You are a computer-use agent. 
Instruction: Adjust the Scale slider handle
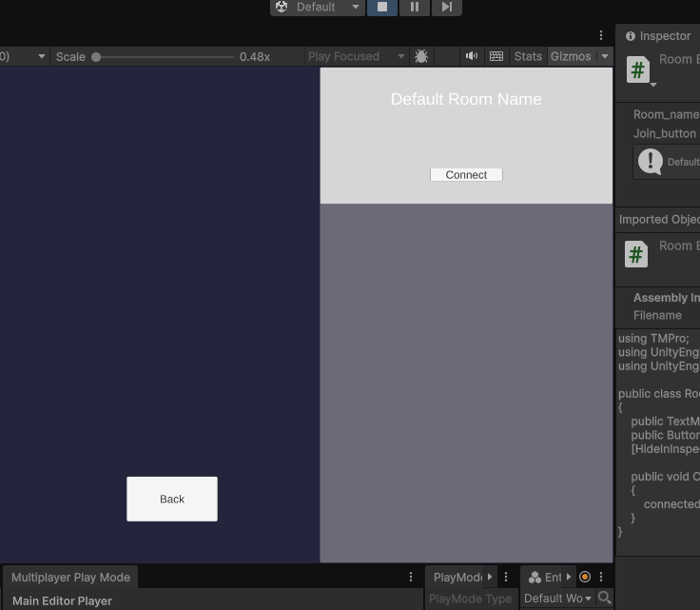click(96, 57)
